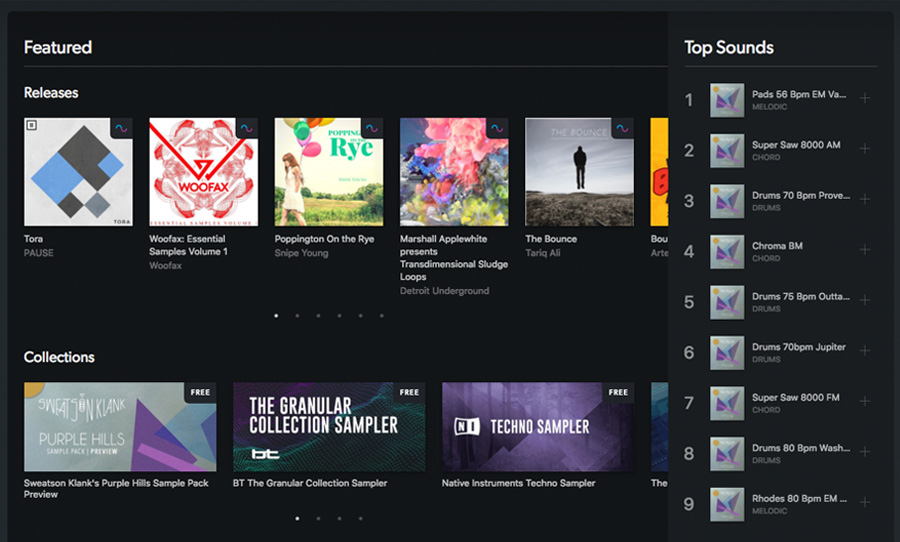Play Chroma BM sound thumbnail
This screenshot has height=542, width=900.
727,252
